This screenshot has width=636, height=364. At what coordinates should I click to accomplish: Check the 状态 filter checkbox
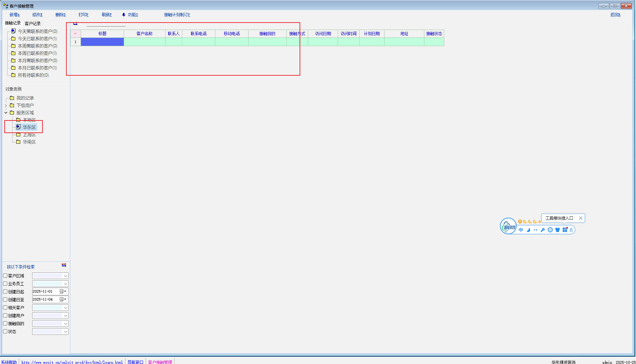click(5, 331)
